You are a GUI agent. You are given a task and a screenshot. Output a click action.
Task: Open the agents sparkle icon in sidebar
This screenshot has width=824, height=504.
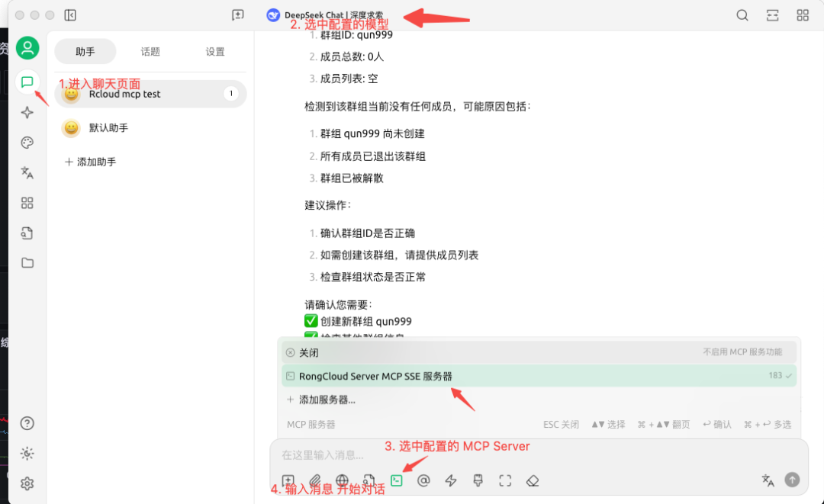[x=27, y=113]
